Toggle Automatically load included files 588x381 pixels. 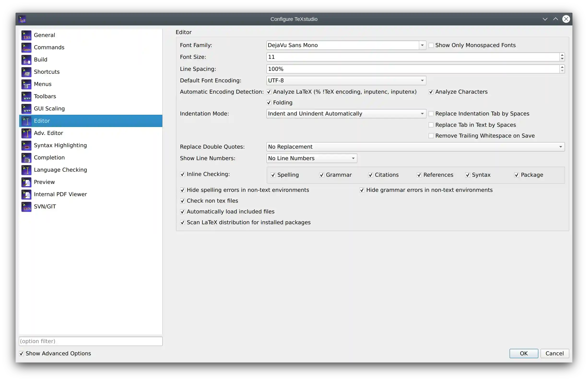pos(182,212)
